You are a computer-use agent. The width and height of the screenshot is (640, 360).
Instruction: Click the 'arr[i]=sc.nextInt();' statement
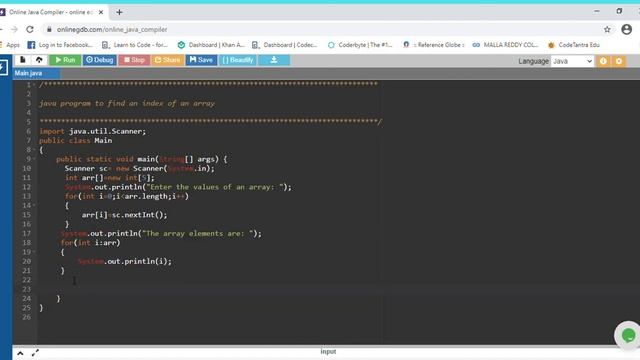[x=124, y=215]
